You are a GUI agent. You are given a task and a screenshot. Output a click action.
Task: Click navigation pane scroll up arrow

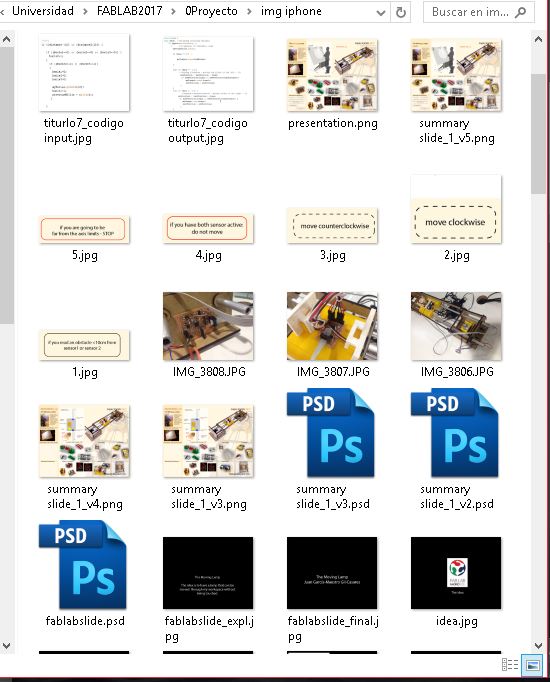click(x=6, y=40)
